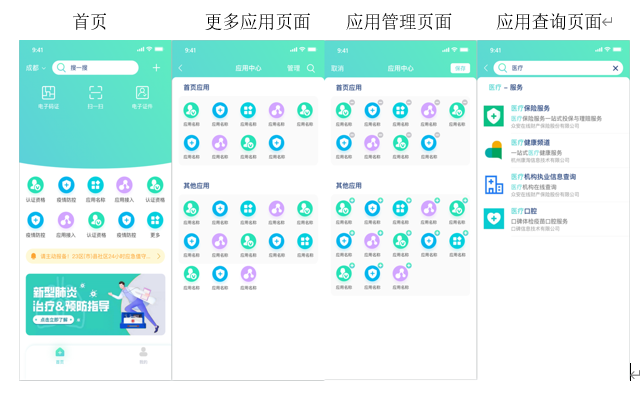The height and width of the screenshot is (395, 643).
Task: Expand the orange notice bar with its arrow
Action: [159, 256]
